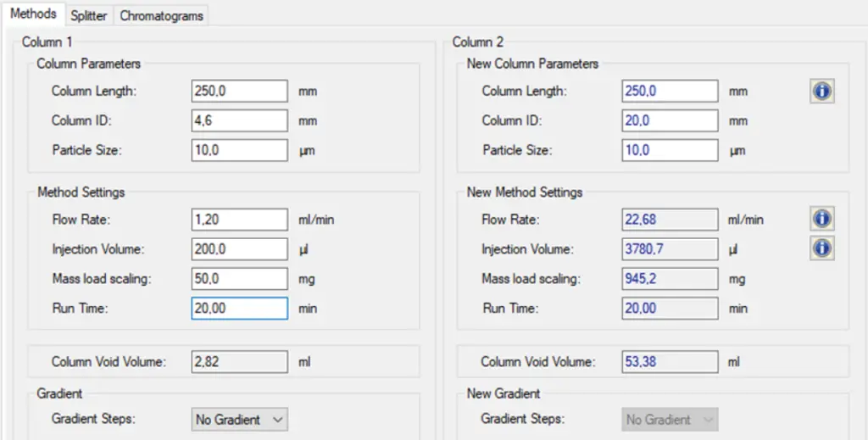
Task: Click Column 2 Injection Volume value 3780,7
Action: [x=670, y=249]
